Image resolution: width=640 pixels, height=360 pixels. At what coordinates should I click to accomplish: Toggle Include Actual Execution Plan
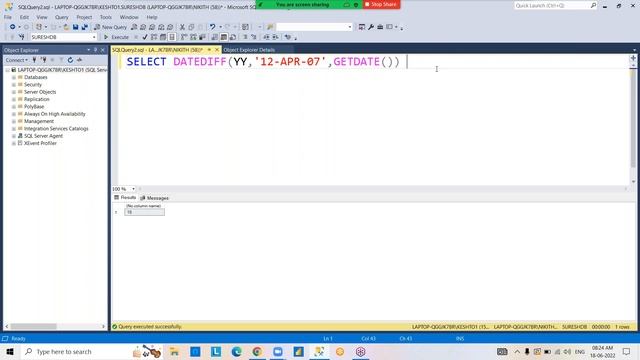[x=184, y=37]
